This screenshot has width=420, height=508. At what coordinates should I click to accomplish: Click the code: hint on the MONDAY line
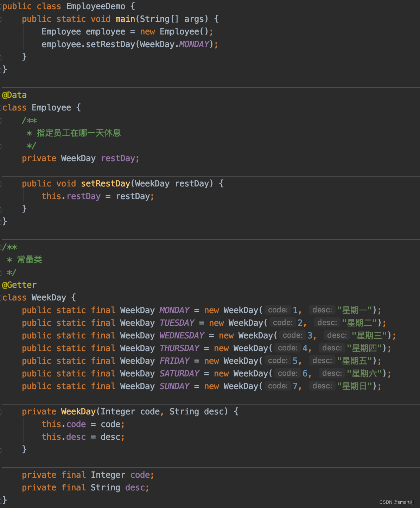click(x=278, y=310)
